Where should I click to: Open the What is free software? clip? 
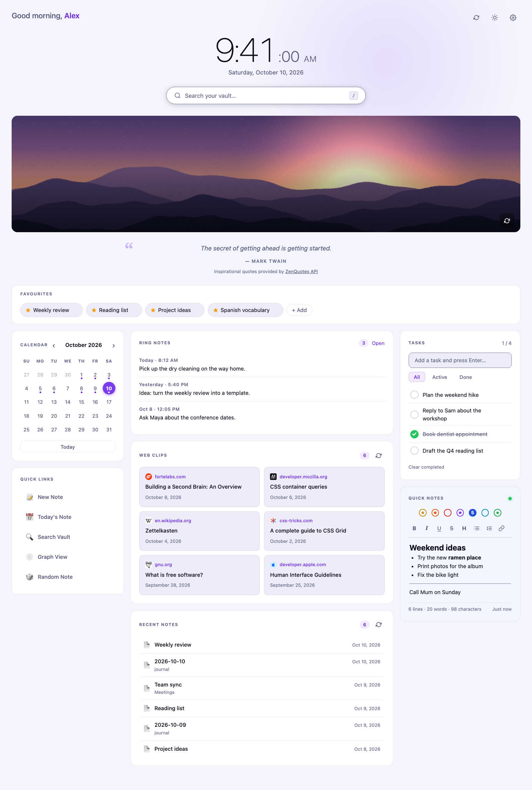pyautogui.click(x=199, y=575)
